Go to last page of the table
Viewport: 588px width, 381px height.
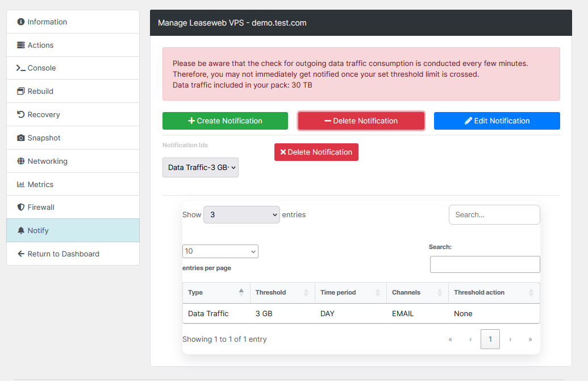pyautogui.click(x=530, y=339)
